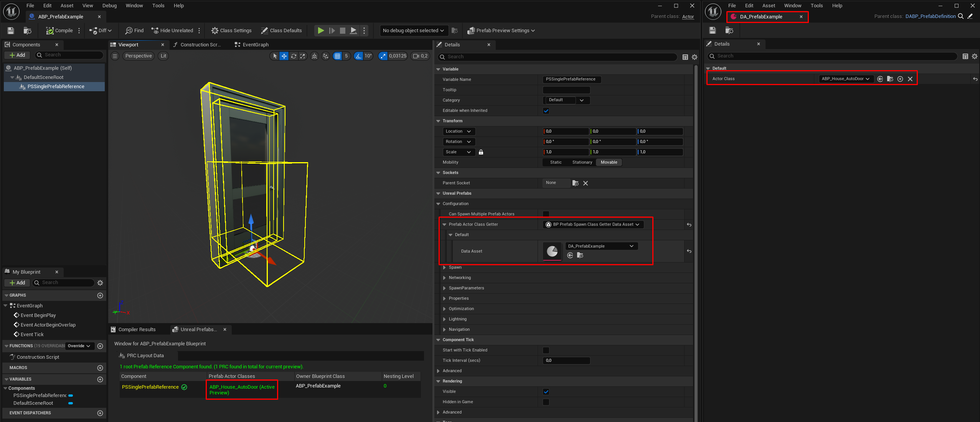This screenshot has height=422, width=980.
Task: Toggle scale snapping 0,03125
Action: tap(383, 56)
